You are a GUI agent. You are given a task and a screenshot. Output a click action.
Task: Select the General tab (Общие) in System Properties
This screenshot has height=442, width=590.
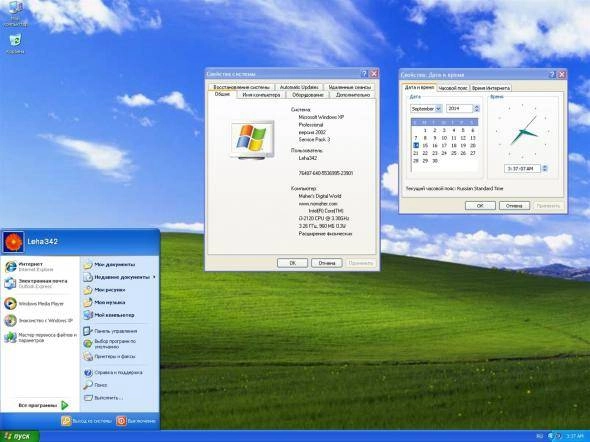tap(222, 94)
